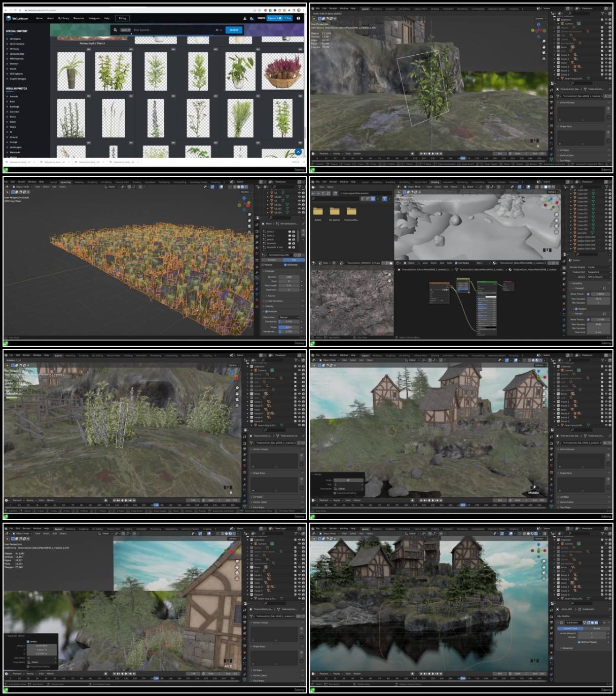
Task: Click the blue scroll-to-top arrow on textures.com
Action: click(298, 152)
